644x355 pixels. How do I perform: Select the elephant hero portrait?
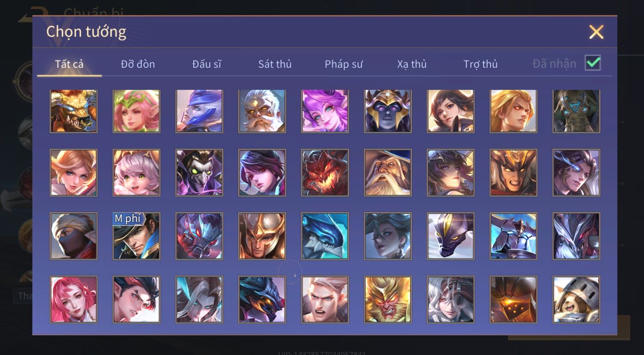pyautogui.click(x=576, y=111)
